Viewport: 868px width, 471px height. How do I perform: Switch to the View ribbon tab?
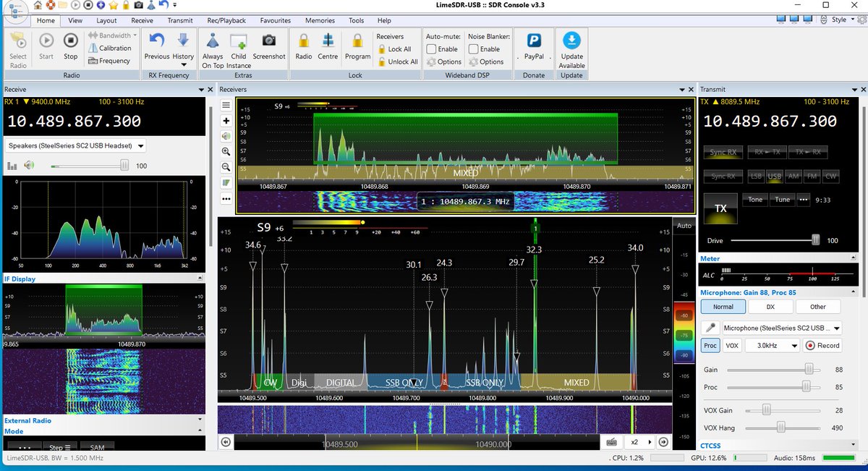(x=75, y=21)
